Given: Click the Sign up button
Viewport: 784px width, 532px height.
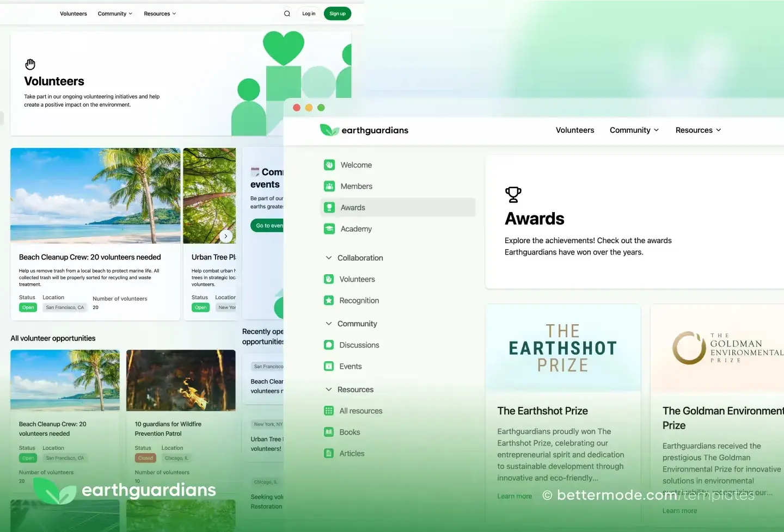Looking at the screenshot, I should pyautogui.click(x=338, y=14).
